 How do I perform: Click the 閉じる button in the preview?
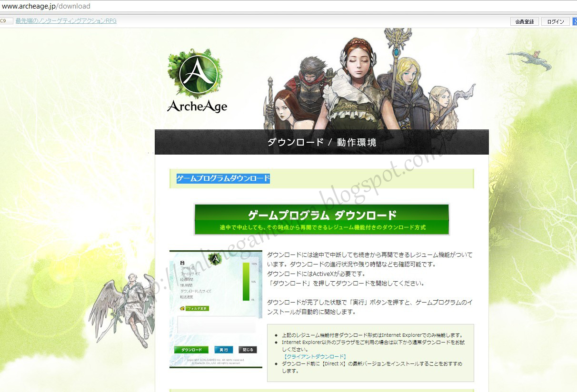[248, 350]
